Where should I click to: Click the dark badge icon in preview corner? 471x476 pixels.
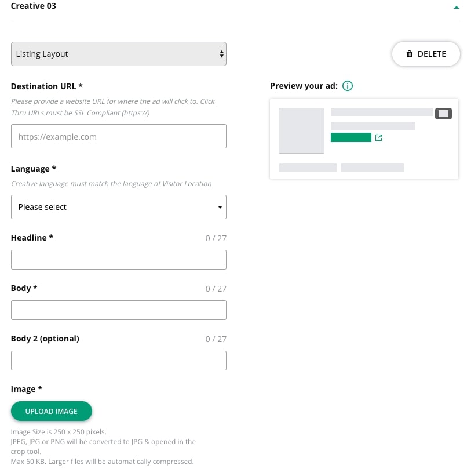point(443,114)
